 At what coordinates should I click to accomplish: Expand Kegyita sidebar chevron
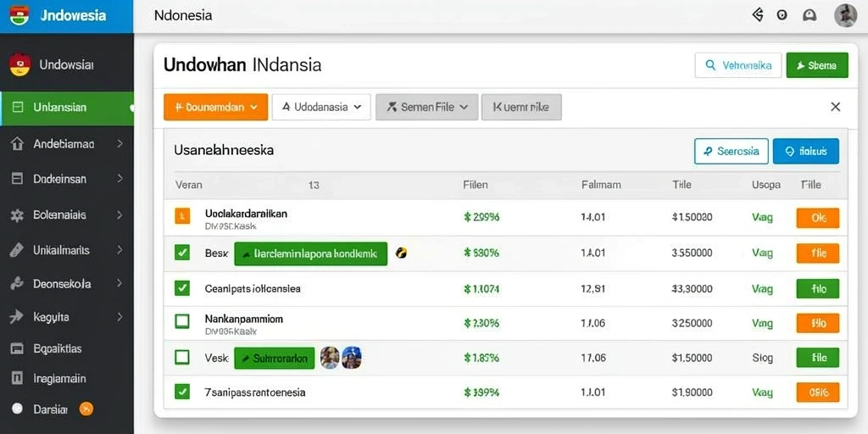click(x=120, y=317)
